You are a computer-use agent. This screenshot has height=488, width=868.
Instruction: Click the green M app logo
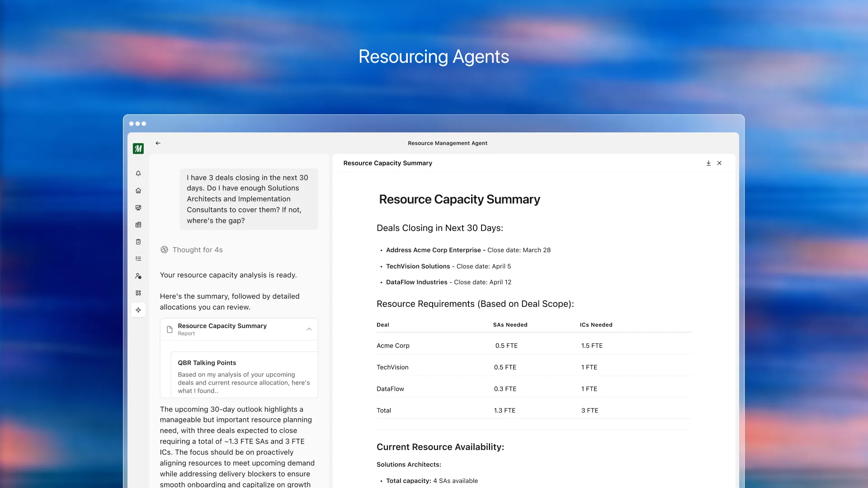click(138, 149)
